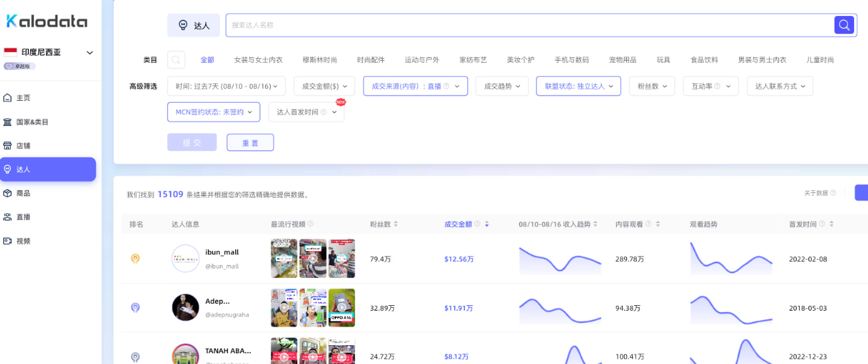Screen dimensions: 868x364
Task: Click the rank medal for TANAH ABA row
Action: (x=135, y=357)
